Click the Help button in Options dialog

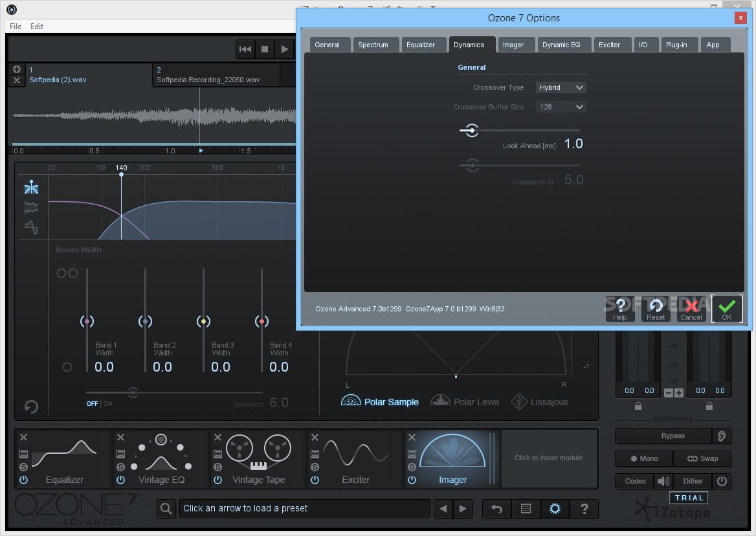click(x=620, y=309)
